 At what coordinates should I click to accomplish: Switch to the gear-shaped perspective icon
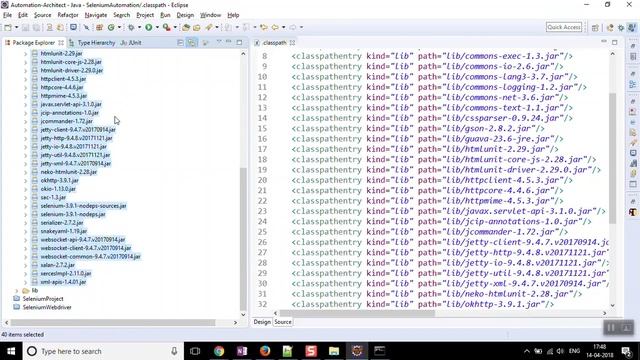621,27
